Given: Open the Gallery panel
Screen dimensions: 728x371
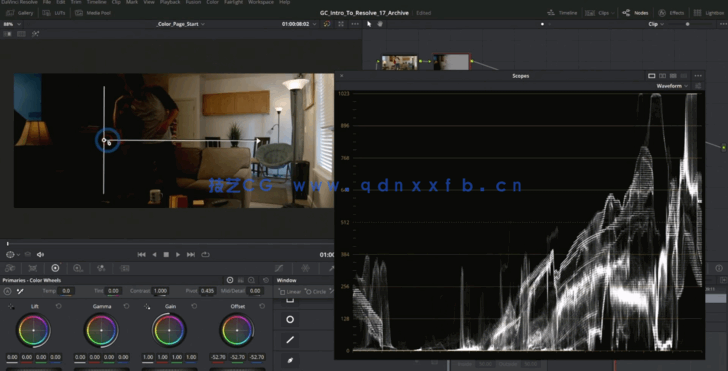Looking at the screenshot, I should coord(20,13).
